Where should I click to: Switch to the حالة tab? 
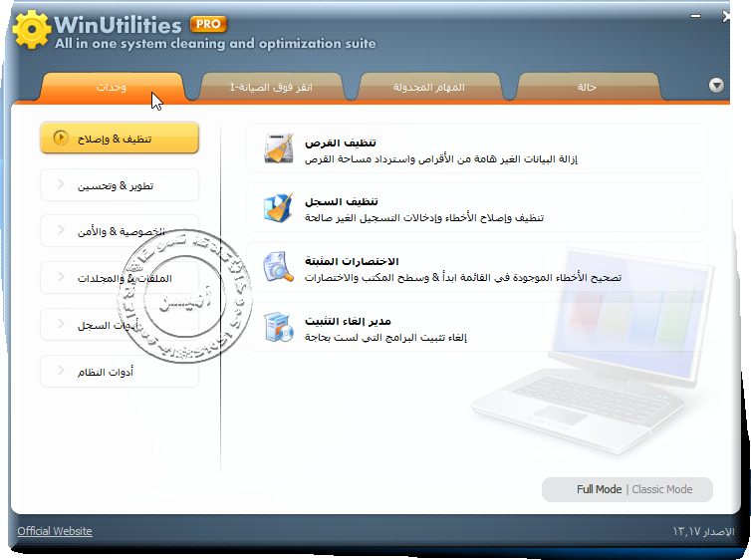587,87
